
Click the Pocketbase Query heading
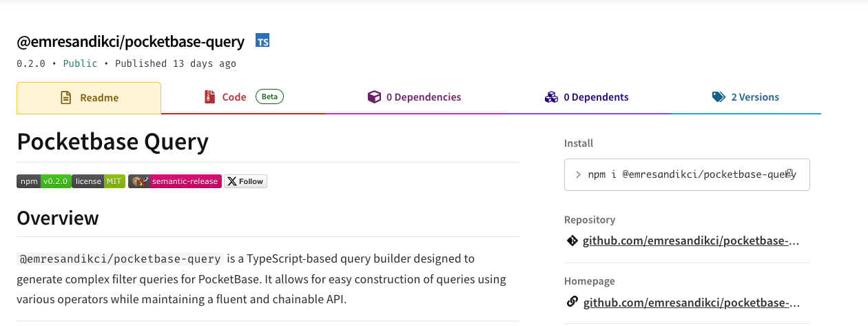[x=112, y=141]
